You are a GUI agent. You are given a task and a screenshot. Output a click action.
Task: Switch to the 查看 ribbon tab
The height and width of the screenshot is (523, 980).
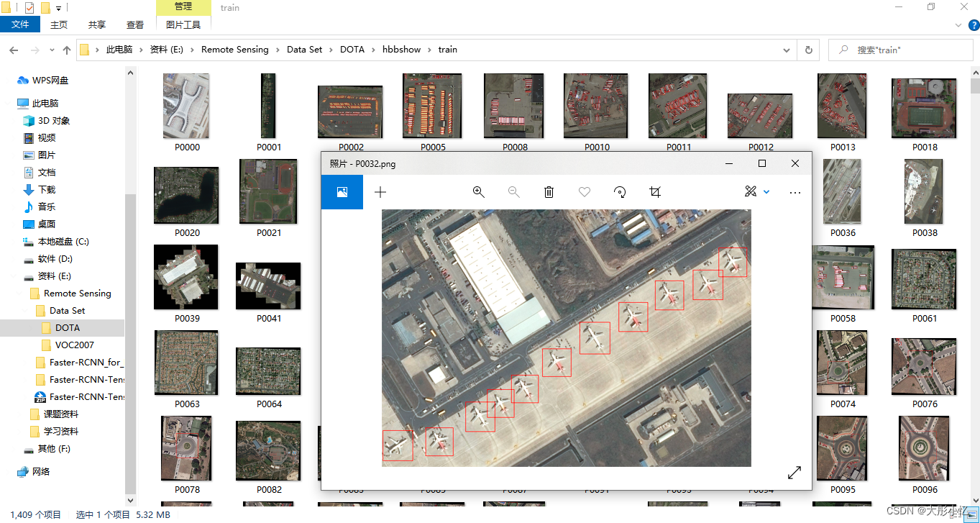pyautogui.click(x=135, y=24)
